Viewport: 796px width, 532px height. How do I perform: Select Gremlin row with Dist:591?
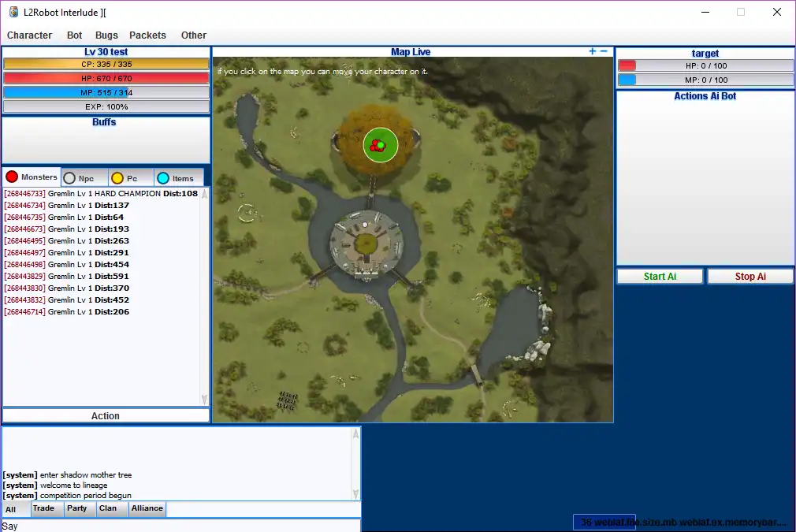[x=101, y=276]
